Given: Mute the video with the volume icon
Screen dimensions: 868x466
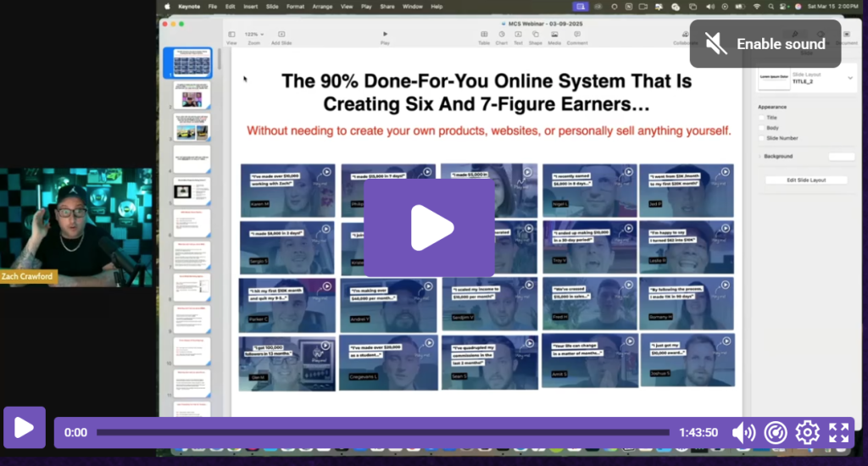Looking at the screenshot, I should (x=743, y=433).
